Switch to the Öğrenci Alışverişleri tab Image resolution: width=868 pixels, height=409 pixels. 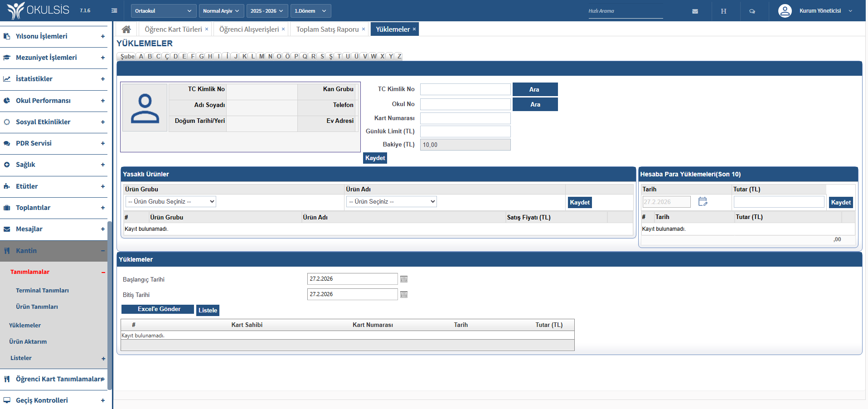pyautogui.click(x=249, y=29)
